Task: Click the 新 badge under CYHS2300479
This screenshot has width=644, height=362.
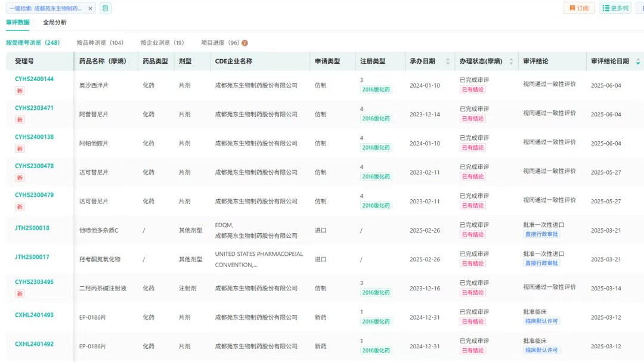Action: pyautogui.click(x=20, y=207)
